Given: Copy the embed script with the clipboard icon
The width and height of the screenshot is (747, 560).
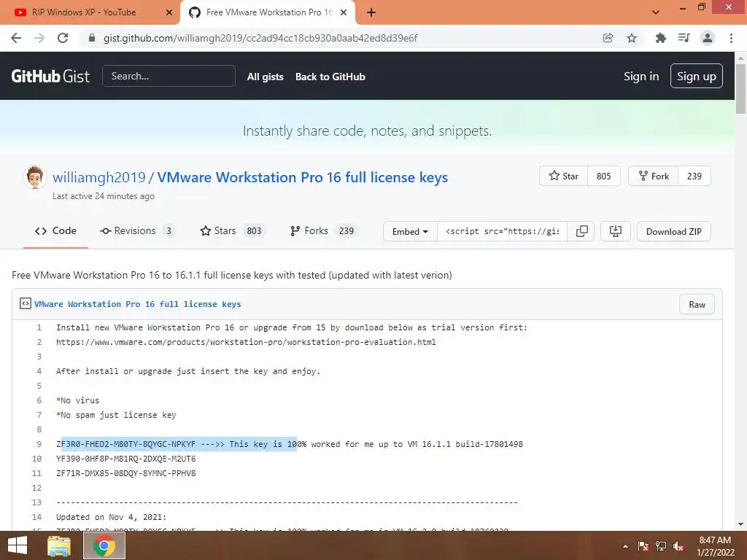Looking at the screenshot, I should coord(581,231).
